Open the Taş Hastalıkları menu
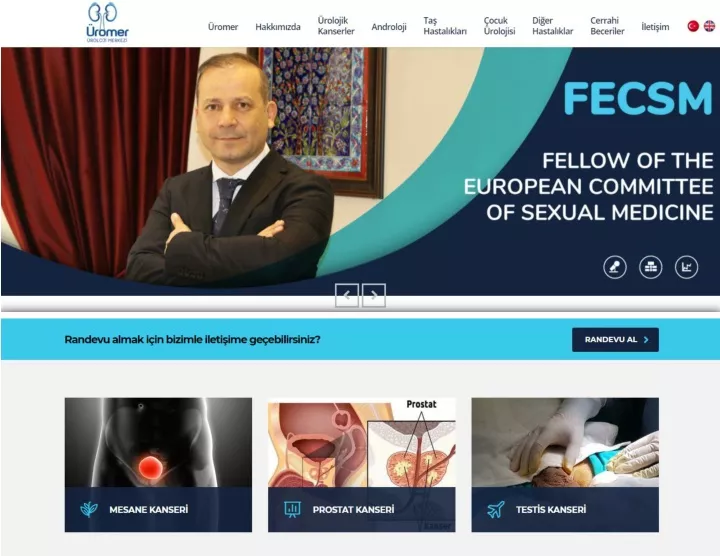720x556 pixels. click(x=445, y=26)
